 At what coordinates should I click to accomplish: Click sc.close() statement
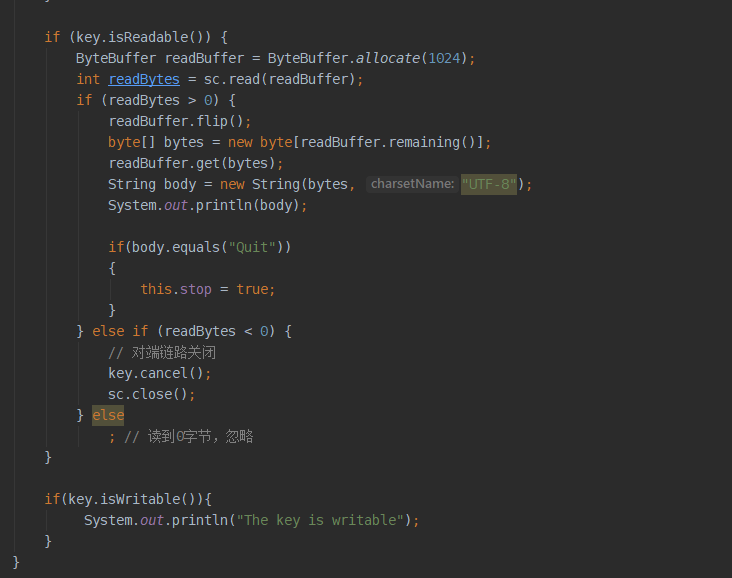tap(152, 395)
